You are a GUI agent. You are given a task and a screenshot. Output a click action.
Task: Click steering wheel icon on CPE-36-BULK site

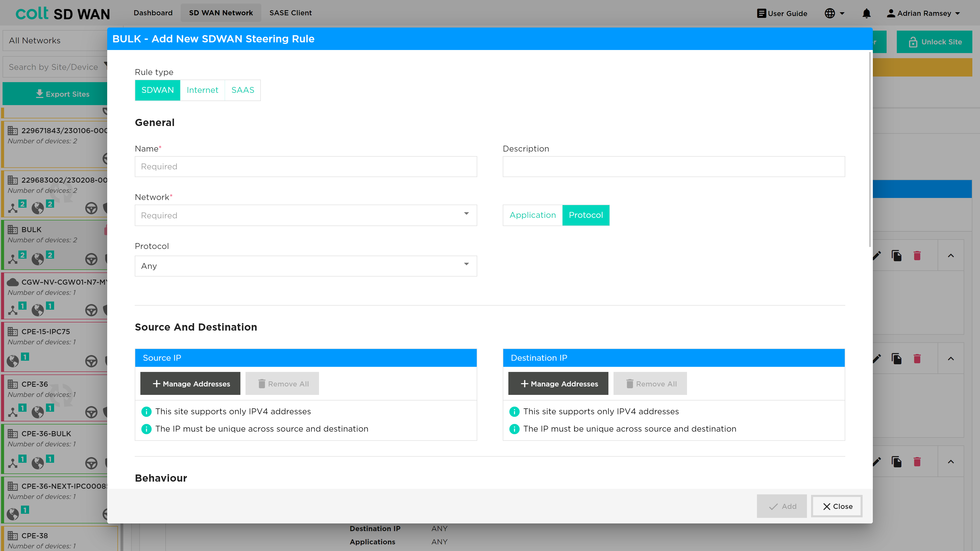coord(91,463)
